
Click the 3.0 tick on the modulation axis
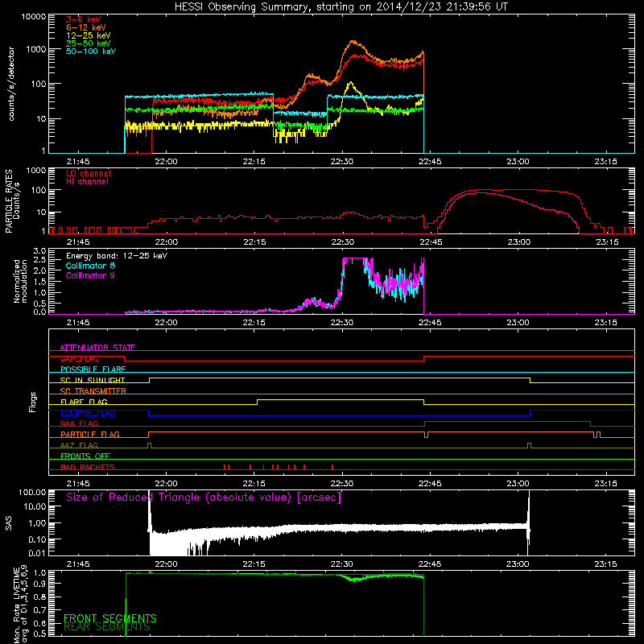pos(39,251)
